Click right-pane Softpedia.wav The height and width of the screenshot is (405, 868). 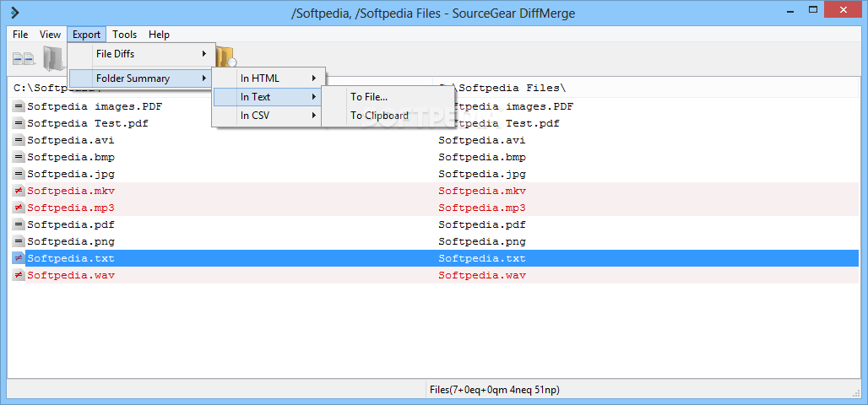coord(482,276)
